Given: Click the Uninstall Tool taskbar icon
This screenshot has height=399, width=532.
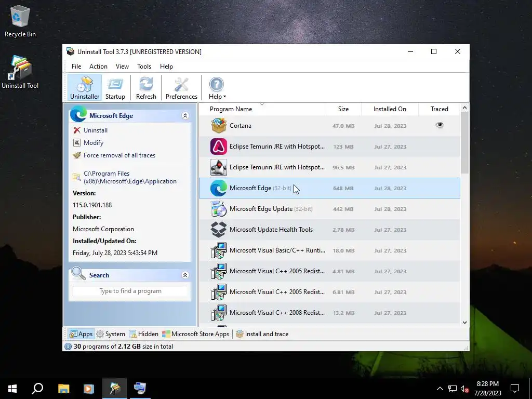Looking at the screenshot, I should coord(115,389).
